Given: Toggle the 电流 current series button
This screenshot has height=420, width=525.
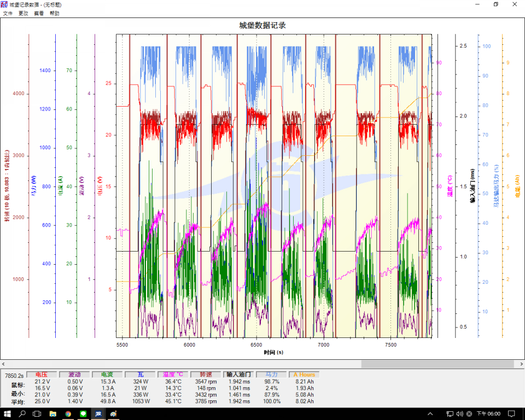Looking at the screenshot, I should pyautogui.click(x=107, y=375).
